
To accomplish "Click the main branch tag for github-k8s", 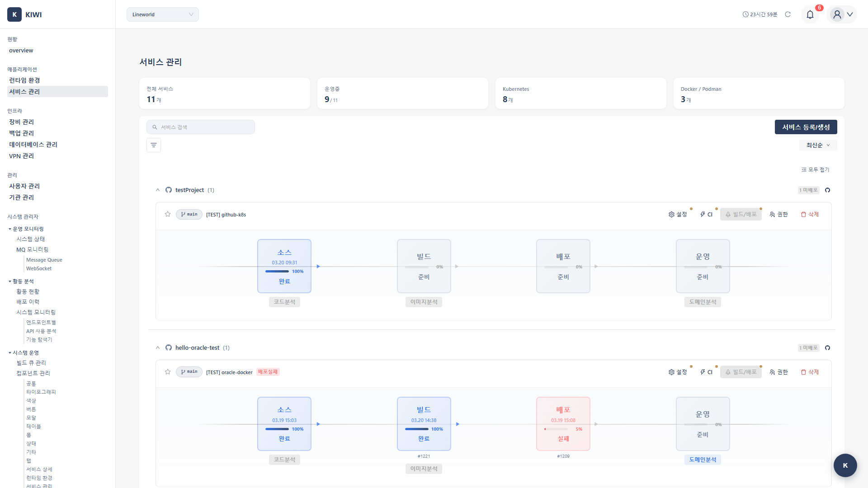I will [x=189, y=214].
